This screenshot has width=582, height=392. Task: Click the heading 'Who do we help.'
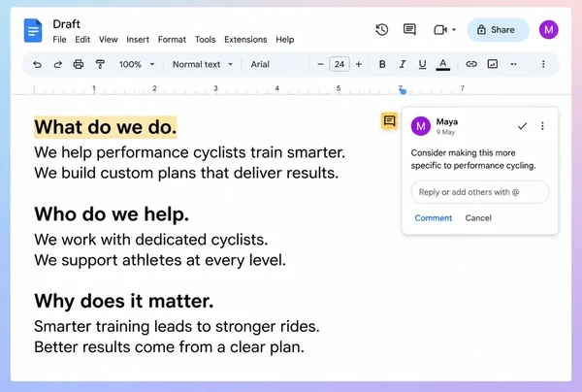pos(112,214)
